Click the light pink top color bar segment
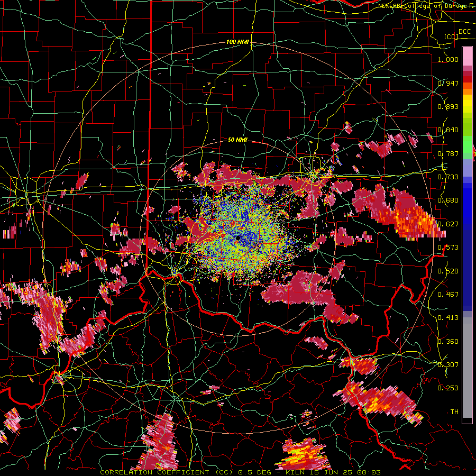This screenshot has height=476, width=476. (467, 56)
